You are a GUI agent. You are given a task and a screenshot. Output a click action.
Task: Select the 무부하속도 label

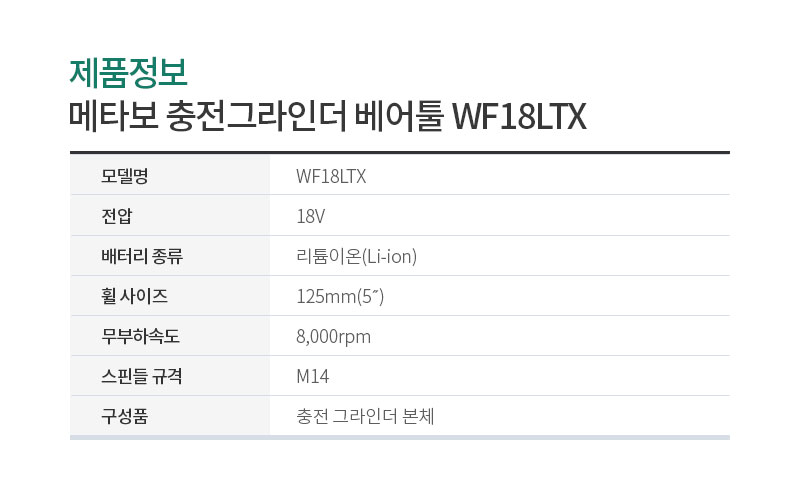coord(140,336)
